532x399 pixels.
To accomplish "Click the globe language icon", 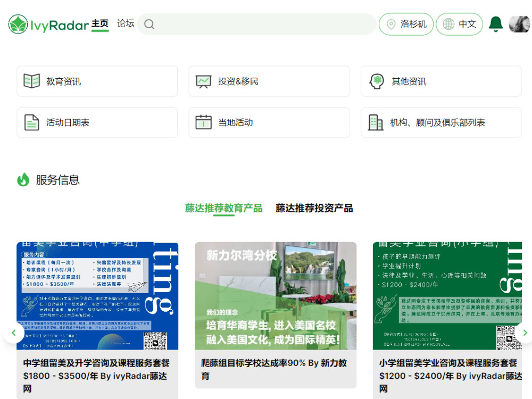I will [x=448, y=24].
